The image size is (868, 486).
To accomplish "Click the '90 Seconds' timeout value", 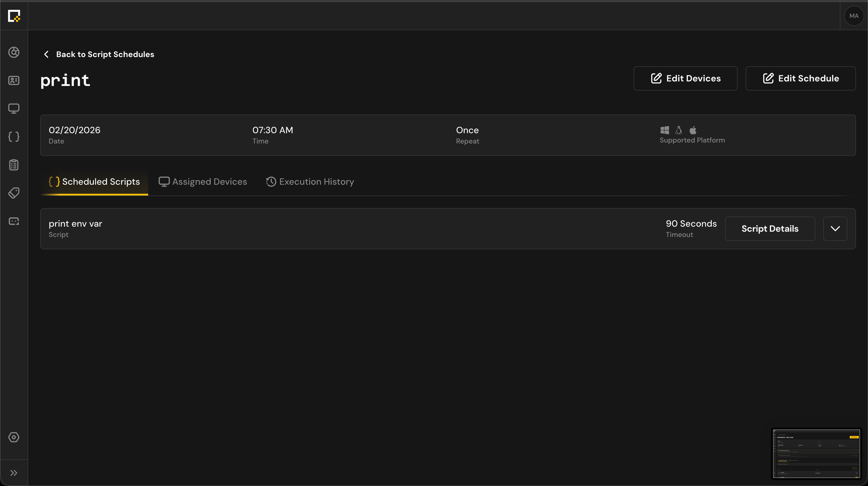I will [x=691, y=223].
